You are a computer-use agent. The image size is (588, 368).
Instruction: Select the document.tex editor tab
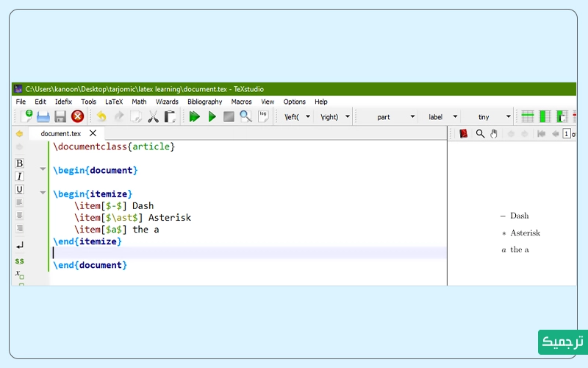(60, 133)
